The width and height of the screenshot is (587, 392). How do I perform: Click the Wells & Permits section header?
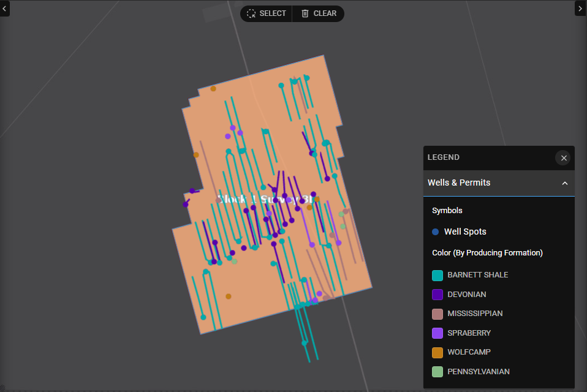459,183
